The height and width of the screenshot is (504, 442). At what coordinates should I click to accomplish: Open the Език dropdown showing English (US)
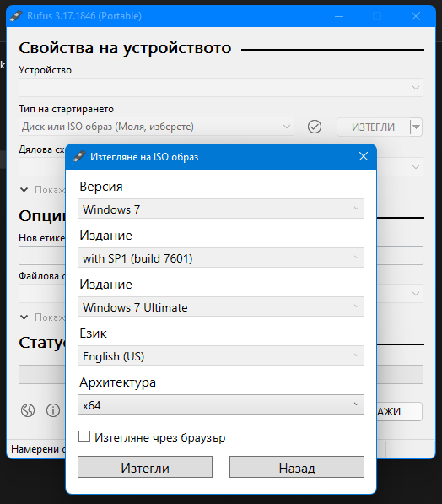[x=221, y=355]
